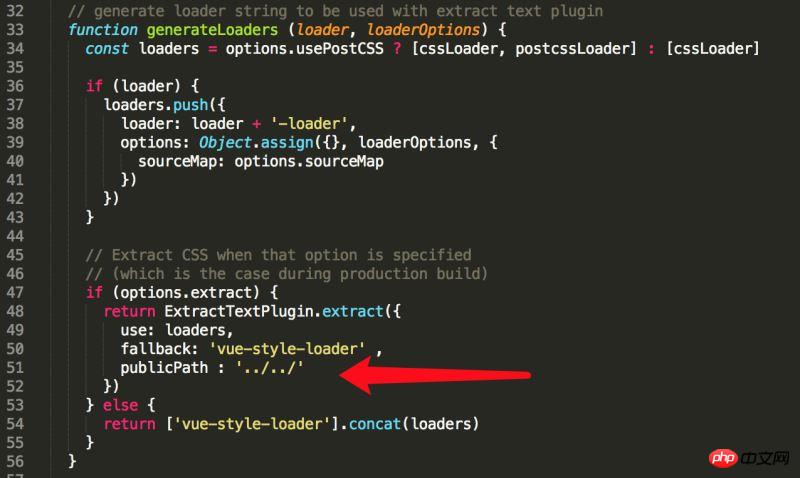The image size is (800, 478).
Task: Click the generateLoaders function name
Action: [212, 30]
